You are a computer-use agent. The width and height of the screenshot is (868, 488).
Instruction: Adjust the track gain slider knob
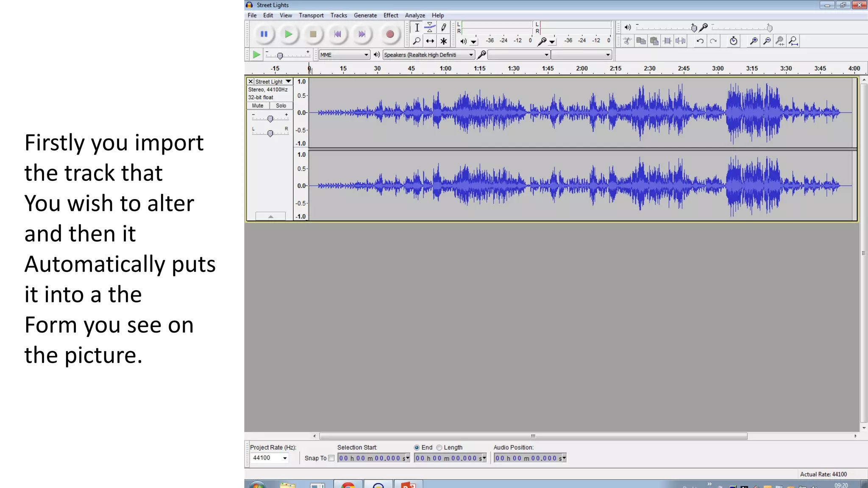[270, 119]
